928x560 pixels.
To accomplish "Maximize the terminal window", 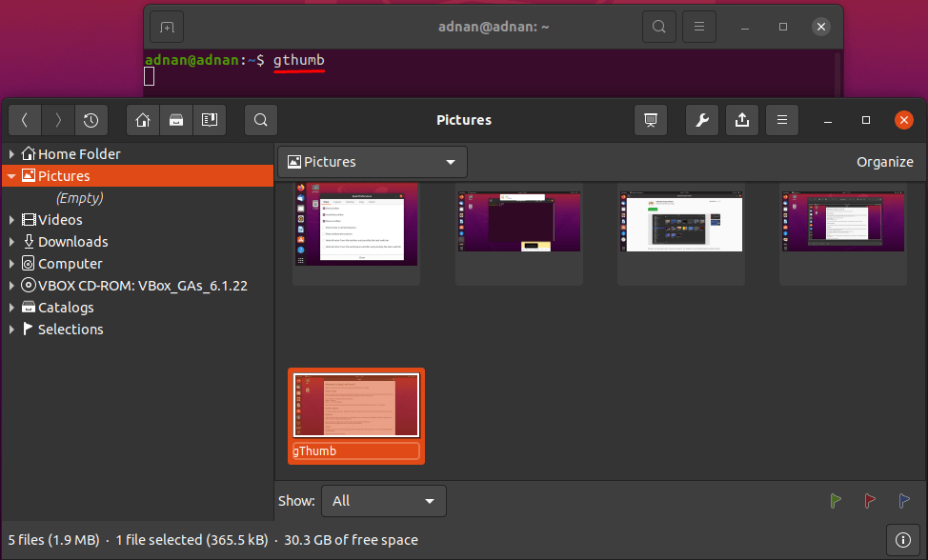I will pyautogui.click(x=783, y=27).
